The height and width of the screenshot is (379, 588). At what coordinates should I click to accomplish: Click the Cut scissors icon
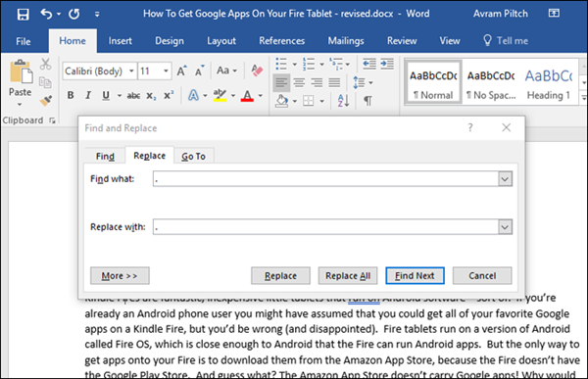tap(45, 64)
